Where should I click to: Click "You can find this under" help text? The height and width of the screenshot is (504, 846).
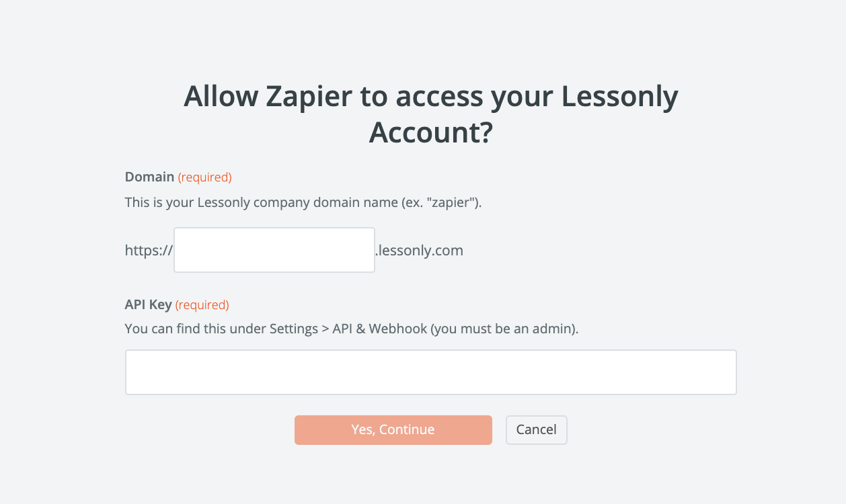tap(196, 329)
